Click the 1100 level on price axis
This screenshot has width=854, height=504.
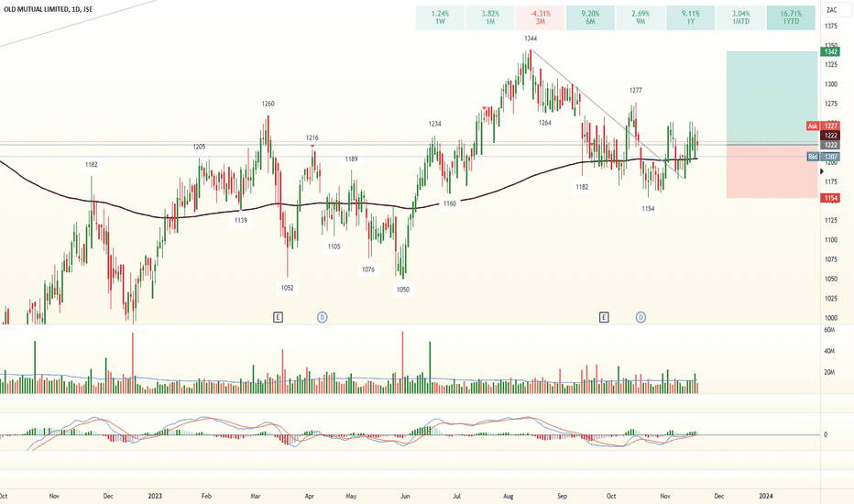click(831, 240)
